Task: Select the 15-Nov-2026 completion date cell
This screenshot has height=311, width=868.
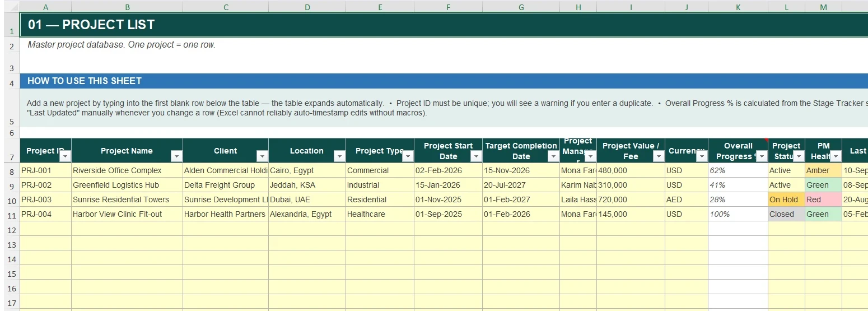Action: click(x=521, y=170)
